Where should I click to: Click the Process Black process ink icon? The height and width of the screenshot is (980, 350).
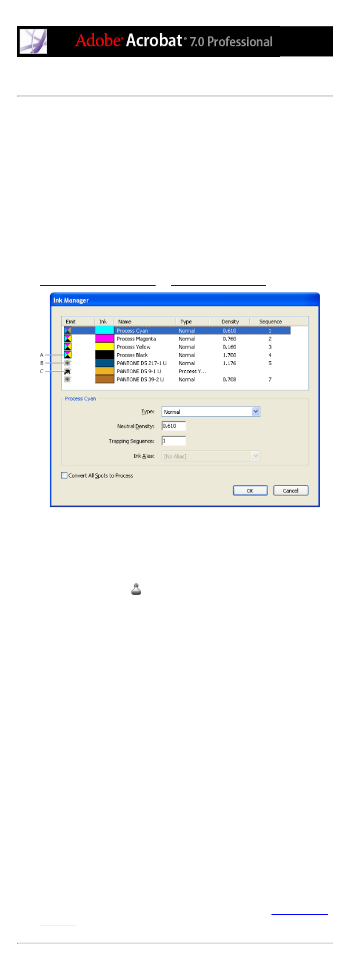click(x=68, y=355)
